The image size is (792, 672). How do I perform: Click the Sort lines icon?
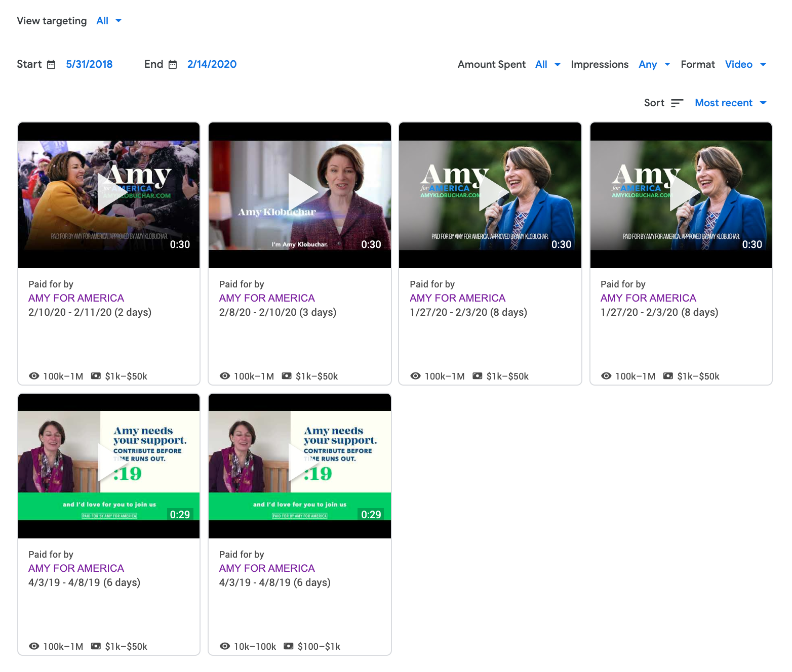(x=677, y=103)
